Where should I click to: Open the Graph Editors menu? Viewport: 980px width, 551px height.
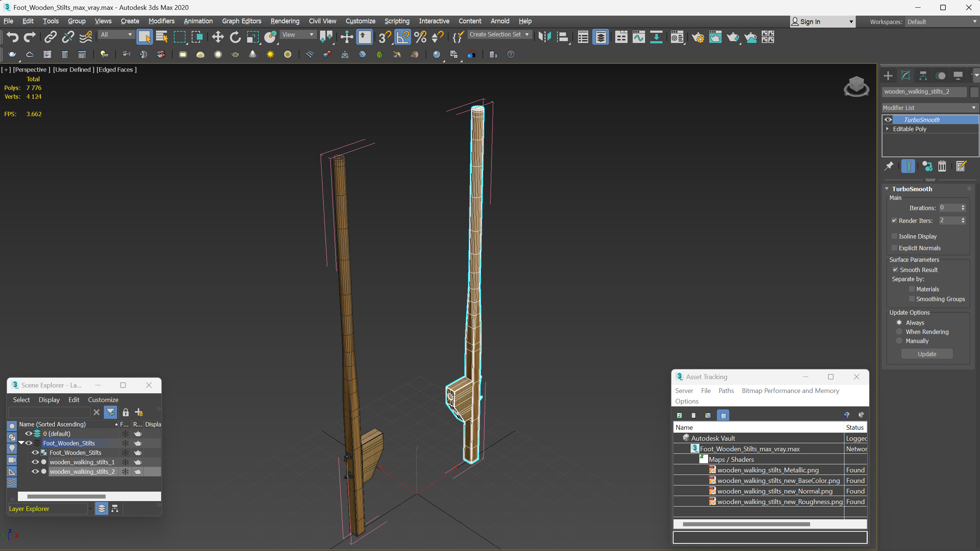pyautogui.click(x=242, y=21)
